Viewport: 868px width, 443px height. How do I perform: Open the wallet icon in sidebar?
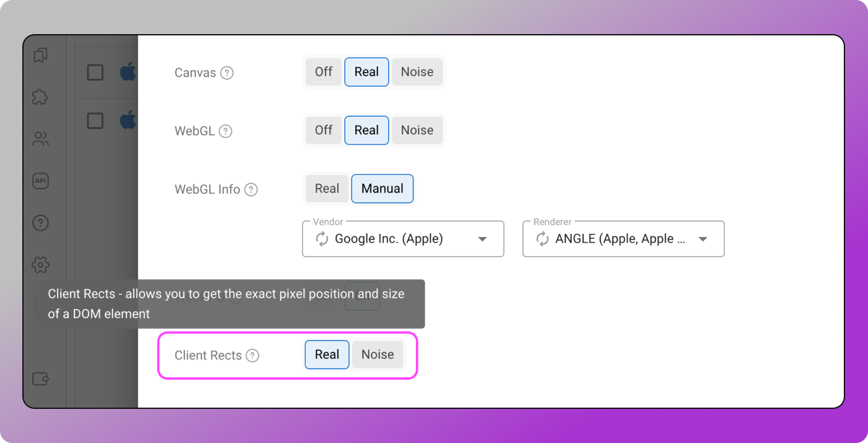pos(40,378)
